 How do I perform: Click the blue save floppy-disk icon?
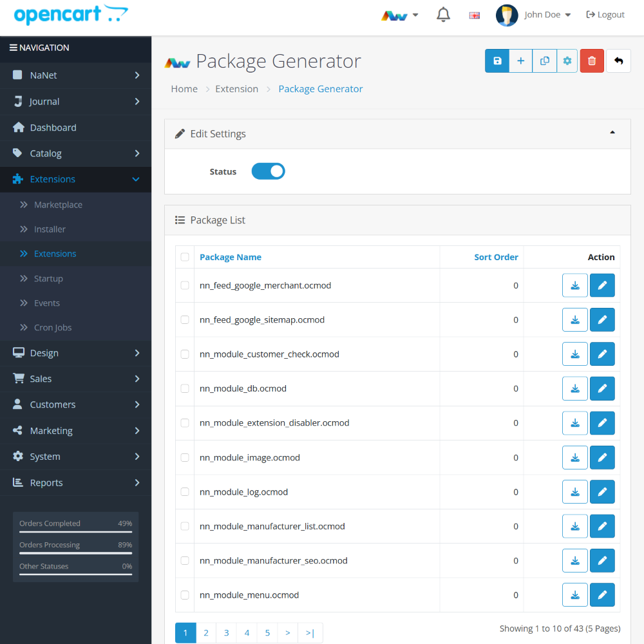pyautogui.click(x=497, y=61)
